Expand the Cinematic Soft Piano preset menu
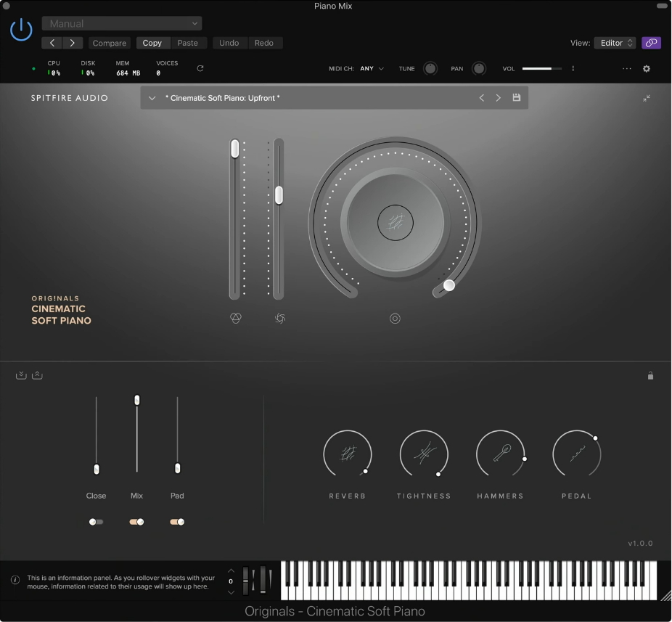Screen dimensions: 672x622 tap(152, 98)
